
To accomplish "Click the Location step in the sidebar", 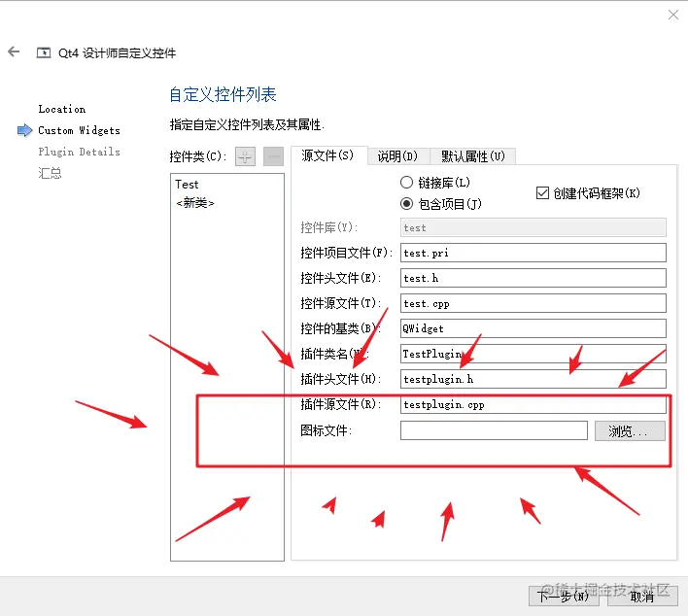I will coord(62,109).
